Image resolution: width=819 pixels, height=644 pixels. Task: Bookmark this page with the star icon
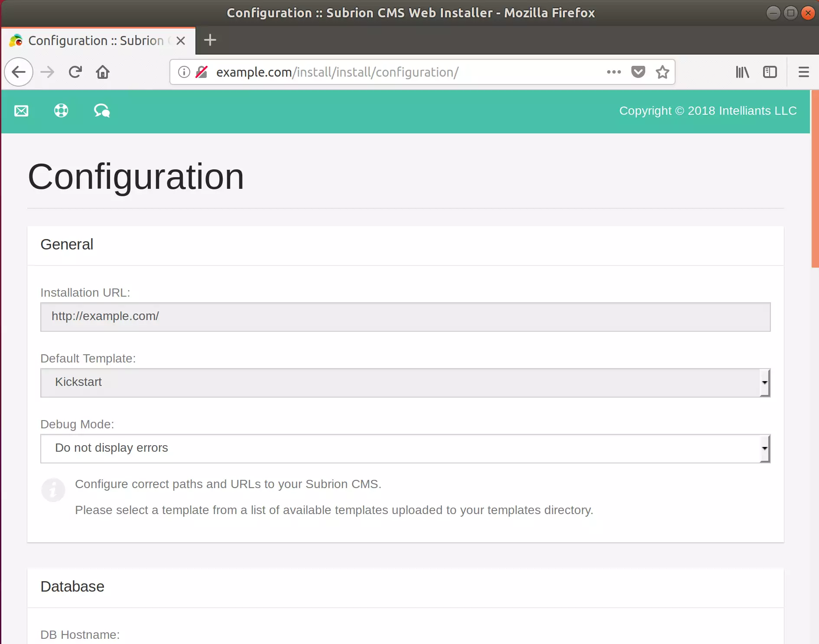pyautogui.click(x=663, y=72)
